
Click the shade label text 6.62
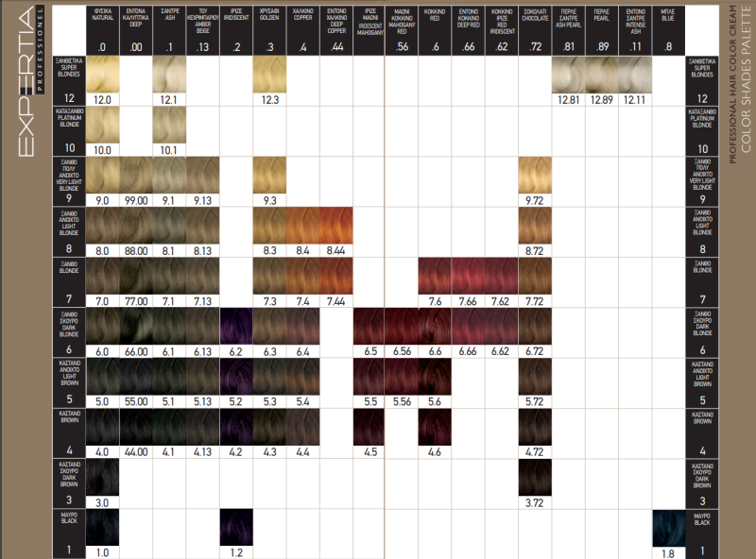coord(500,352)
